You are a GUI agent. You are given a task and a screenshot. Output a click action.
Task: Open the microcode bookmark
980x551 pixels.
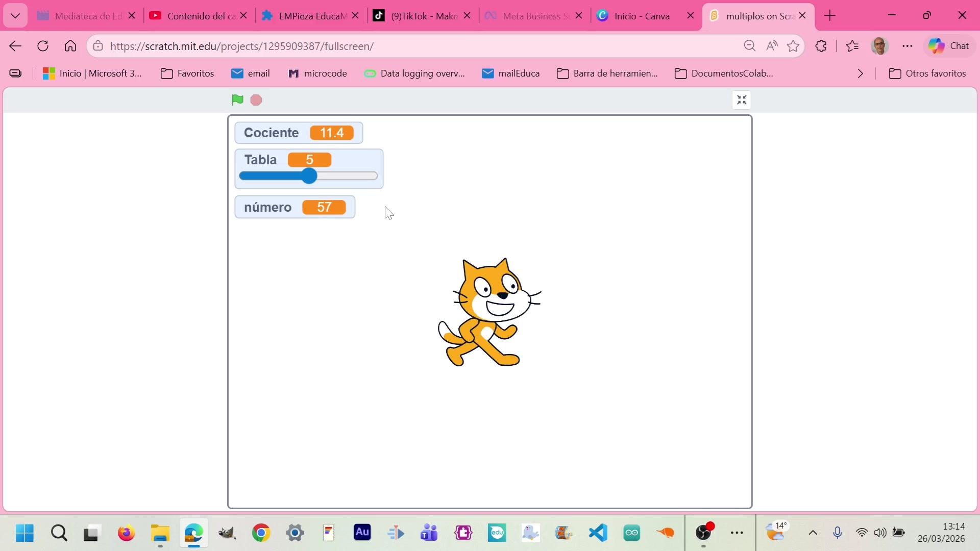click(x=317, y=73)
